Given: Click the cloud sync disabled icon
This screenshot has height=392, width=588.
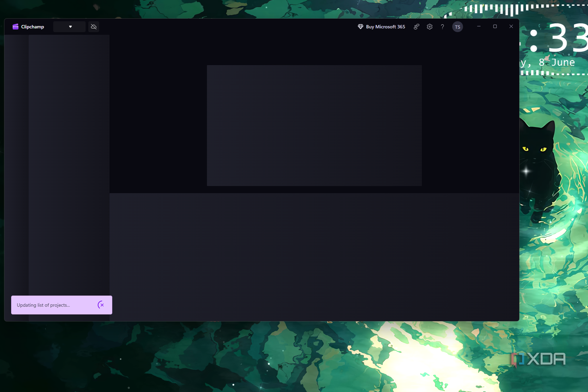Looking at the screenshot, I should pos(94,27).
